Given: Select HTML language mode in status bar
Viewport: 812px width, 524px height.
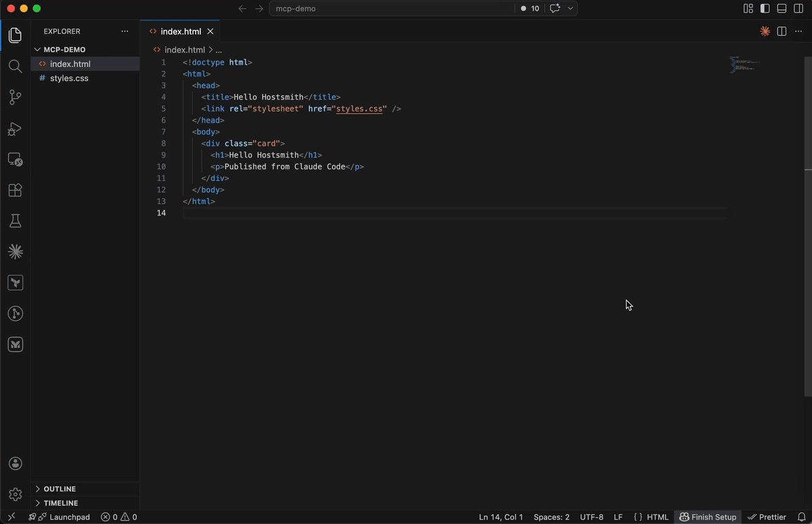Looking at the screenshot, I should coord(657,517).
